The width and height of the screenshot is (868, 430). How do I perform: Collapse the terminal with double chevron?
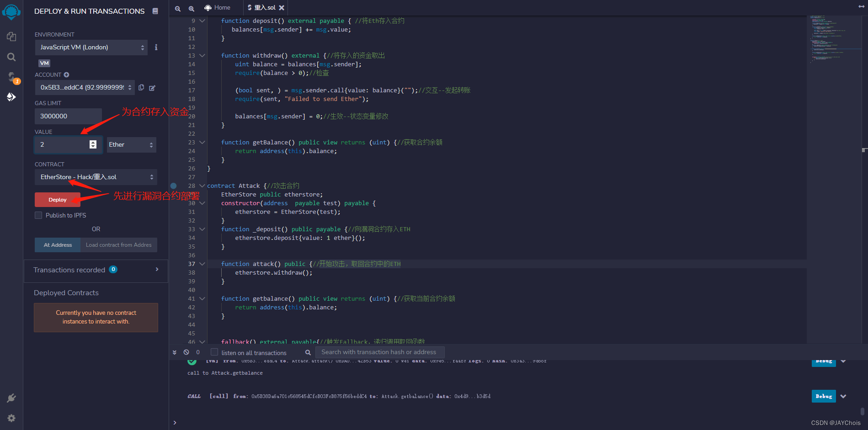175,352
